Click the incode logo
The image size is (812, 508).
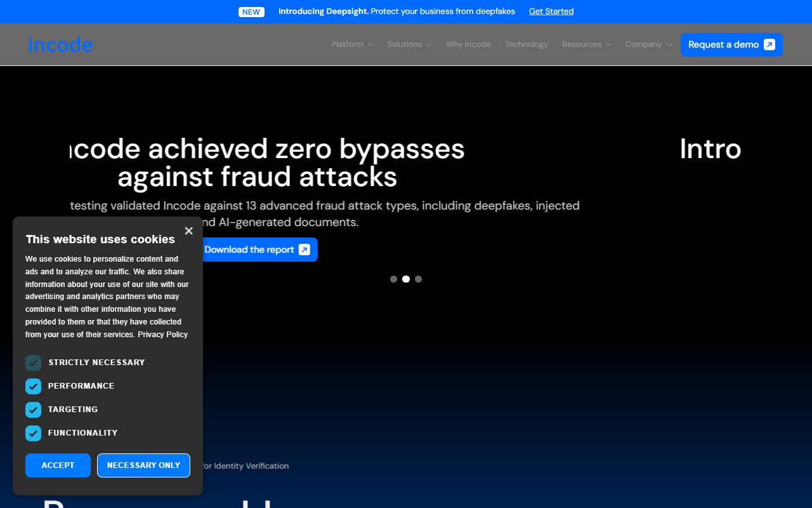tap(60, 44)
